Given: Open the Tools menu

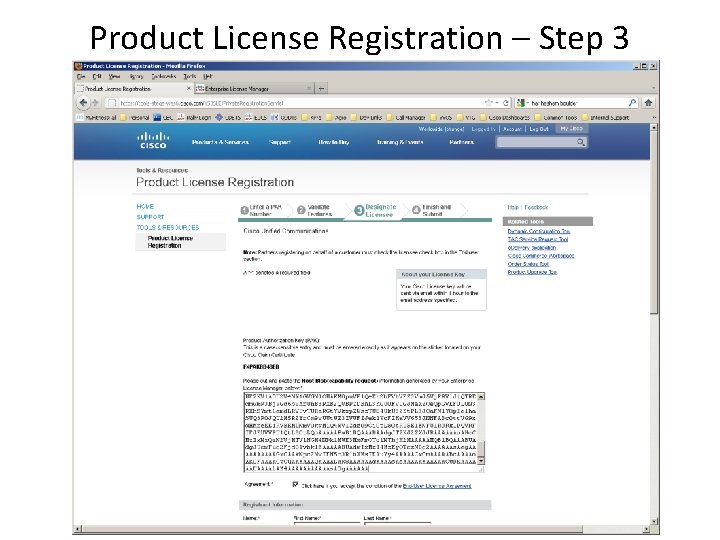Looking at the screenshot, I should tap(190, 77).
